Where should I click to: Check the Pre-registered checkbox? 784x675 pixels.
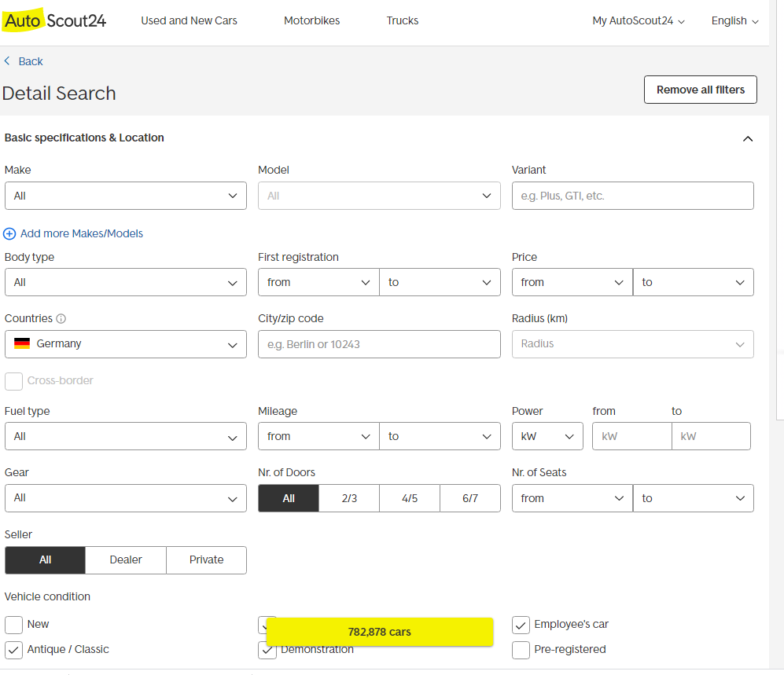coord(521,650)
